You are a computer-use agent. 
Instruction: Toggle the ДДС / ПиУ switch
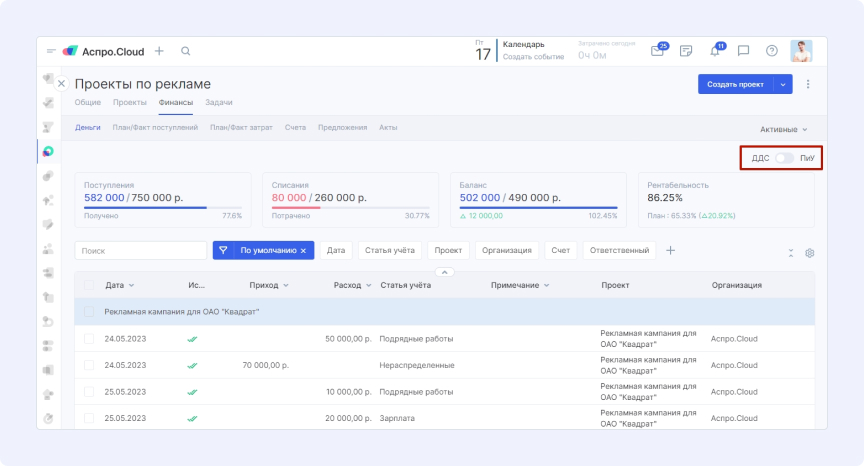[785, 158]
